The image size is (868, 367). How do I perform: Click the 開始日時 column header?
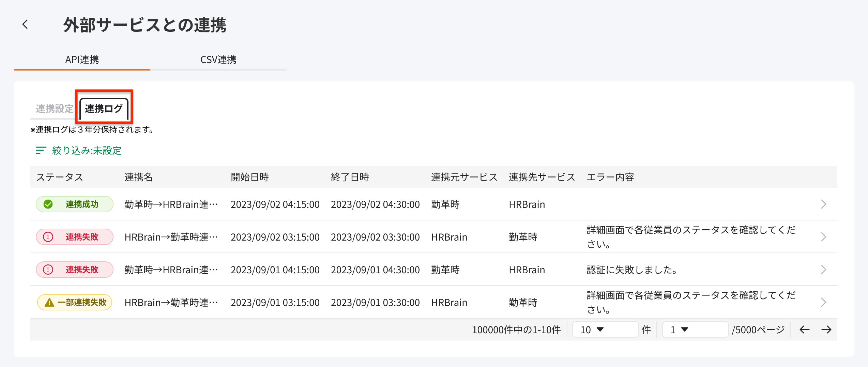point(249,177)
